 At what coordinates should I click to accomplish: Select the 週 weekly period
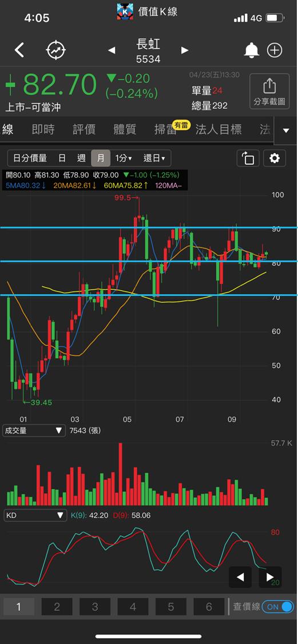coord(81,158)
